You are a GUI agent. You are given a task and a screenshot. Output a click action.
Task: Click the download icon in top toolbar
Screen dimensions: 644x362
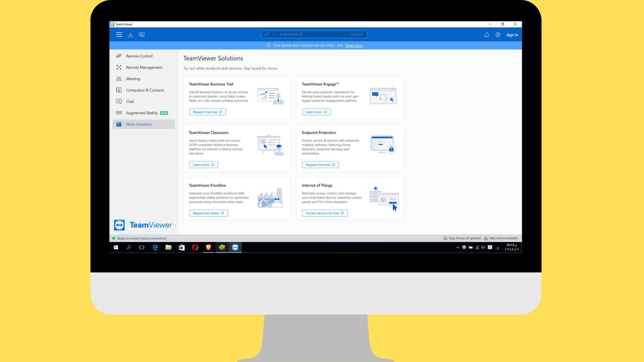[x=130, y=35]
